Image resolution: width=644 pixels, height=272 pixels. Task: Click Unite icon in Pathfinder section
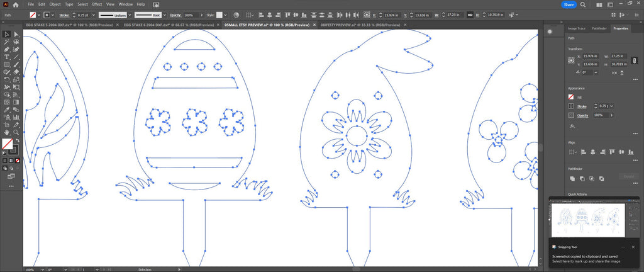click(572, 178)
